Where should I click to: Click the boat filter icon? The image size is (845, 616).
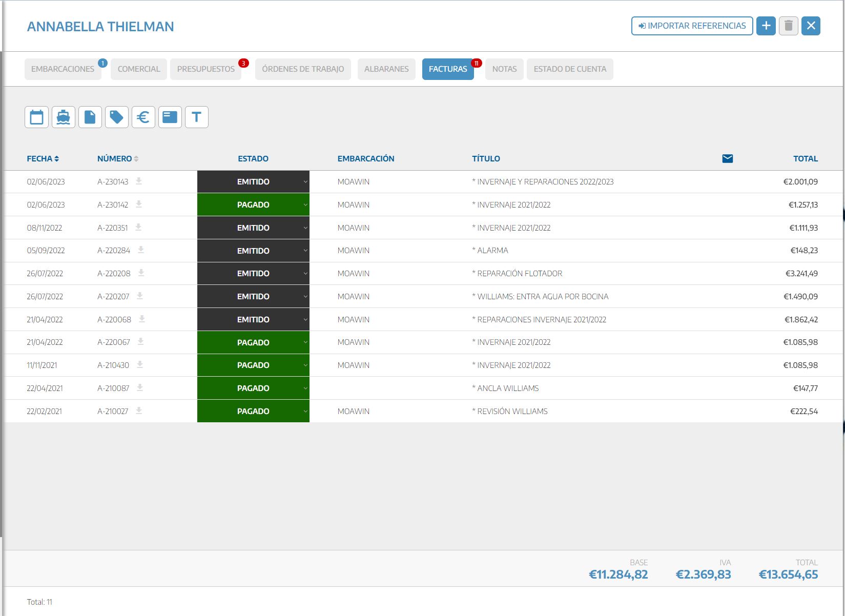tap(63, 117)
